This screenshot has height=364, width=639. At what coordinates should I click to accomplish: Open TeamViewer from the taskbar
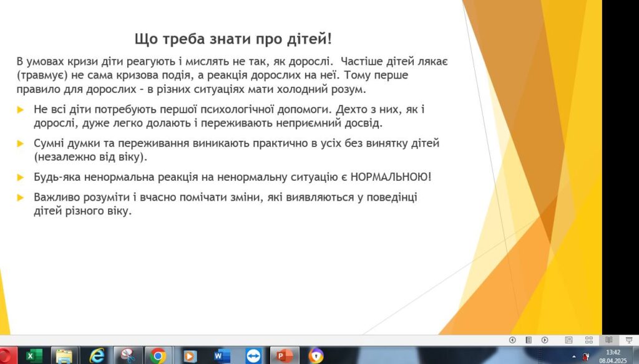[253, 356]
